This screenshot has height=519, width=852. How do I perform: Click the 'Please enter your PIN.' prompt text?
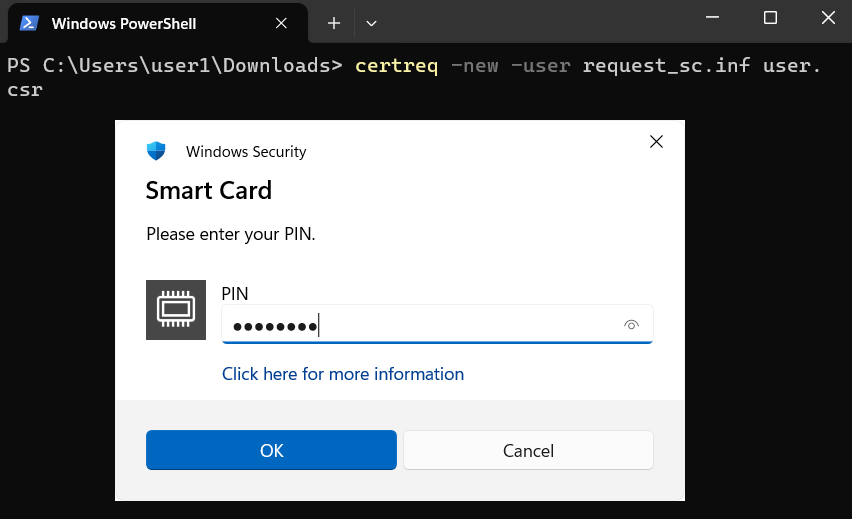click(x=231, y=234)
